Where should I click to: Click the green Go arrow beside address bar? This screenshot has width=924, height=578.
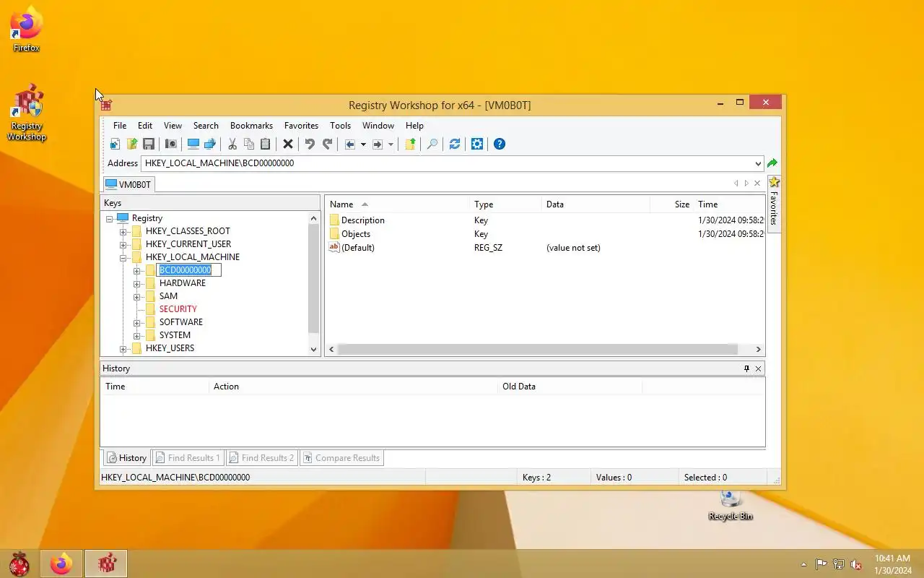pyautogui.click(x=772, y=163)
